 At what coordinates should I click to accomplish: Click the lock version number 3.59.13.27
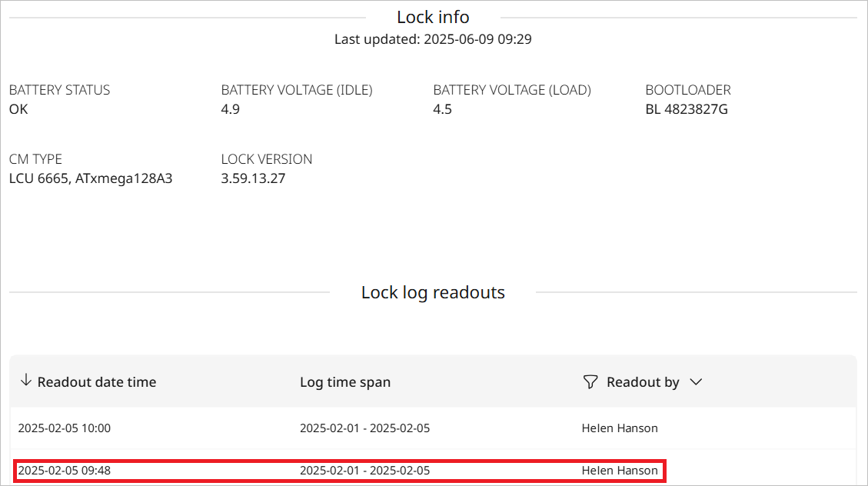pyautogui.click(x=253, y=178)
